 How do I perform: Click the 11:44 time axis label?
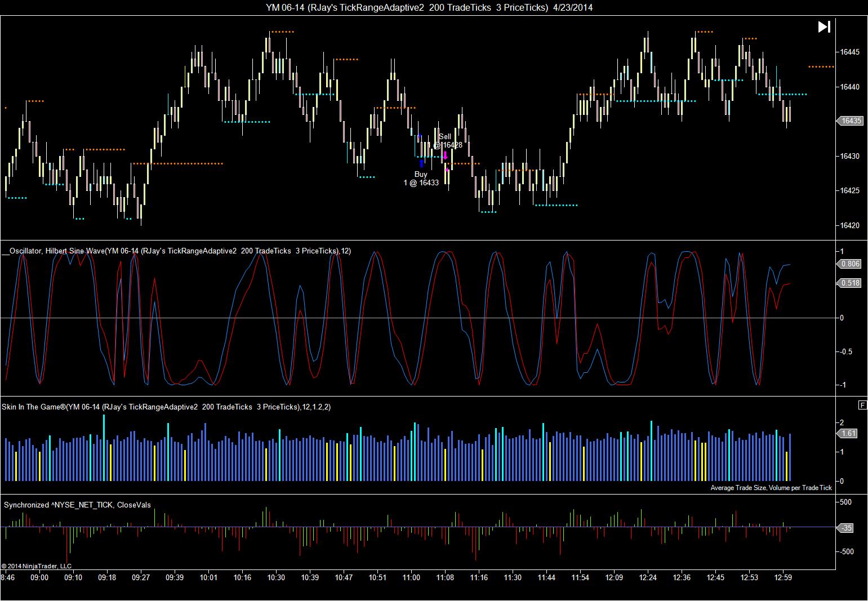point(546,577)
